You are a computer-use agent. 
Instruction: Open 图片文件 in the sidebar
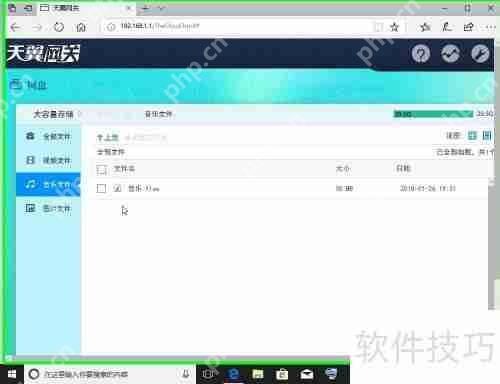coord(49,209)
